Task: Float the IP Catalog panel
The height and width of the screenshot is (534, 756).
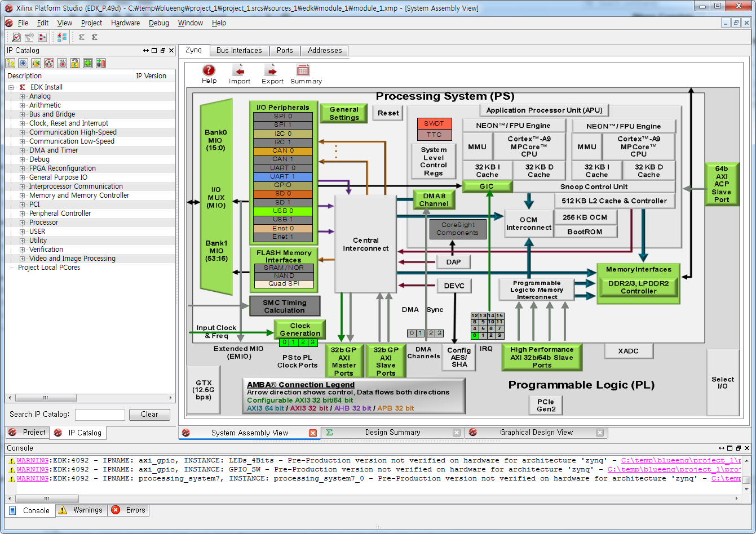Action: click(x=163, y=51)
